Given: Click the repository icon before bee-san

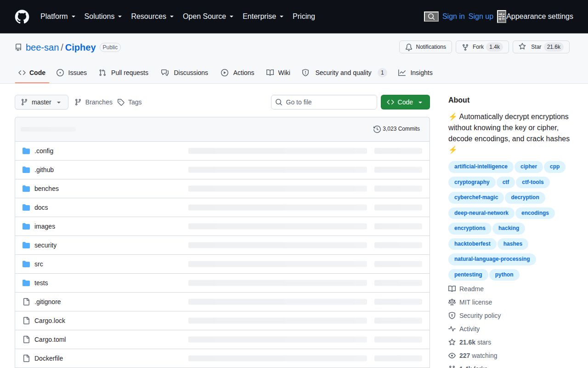Looking at the screenshot, I should point(18,47).
